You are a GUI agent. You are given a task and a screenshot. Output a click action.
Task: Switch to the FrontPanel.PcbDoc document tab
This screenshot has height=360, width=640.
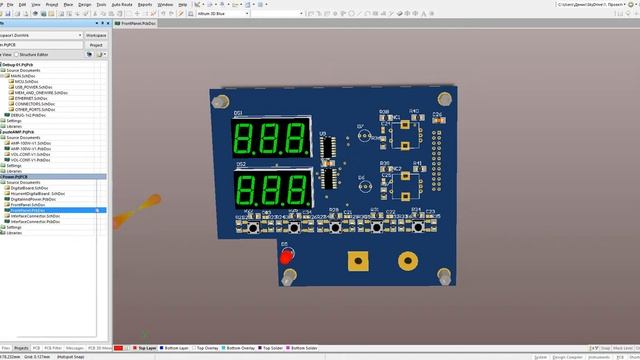[x=135, y=23]
